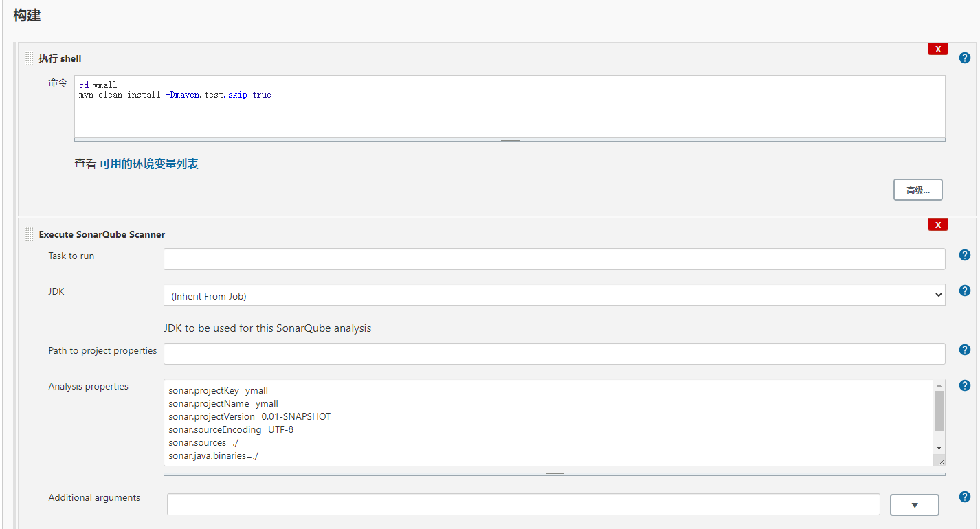Show help for Analysis properties
980x529 pixels.
(964, 385)
